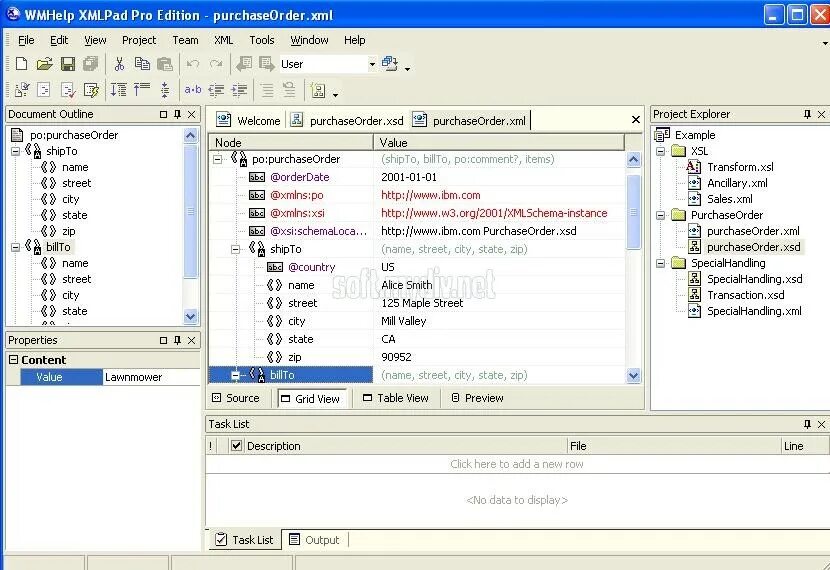This screenshot has width=830, height=570.
Task: Click the XSL transform lightning icon
Action: pyautogui.click(x=91, y=91)
